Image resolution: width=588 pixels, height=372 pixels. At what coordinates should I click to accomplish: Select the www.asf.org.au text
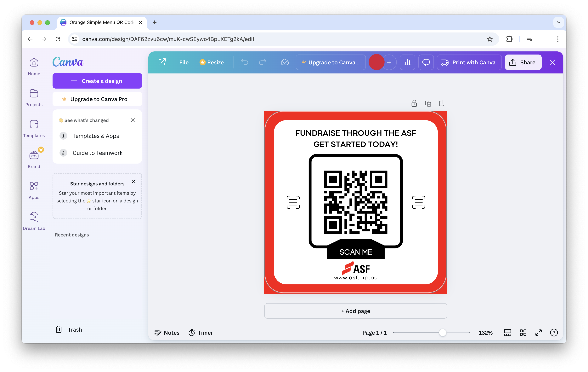click(356, 278)
